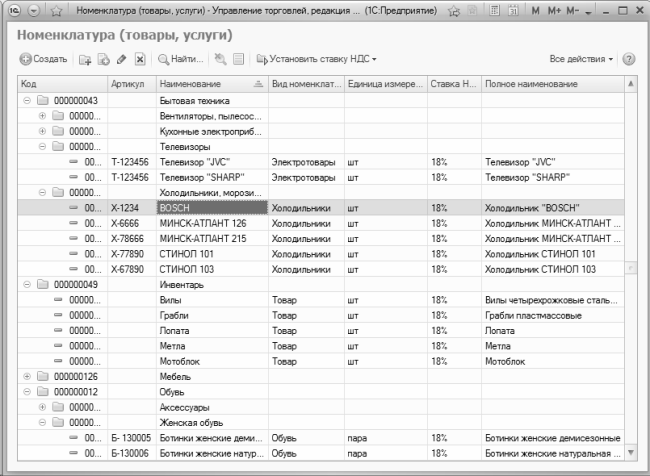Open the Найти search

point(181,59)
